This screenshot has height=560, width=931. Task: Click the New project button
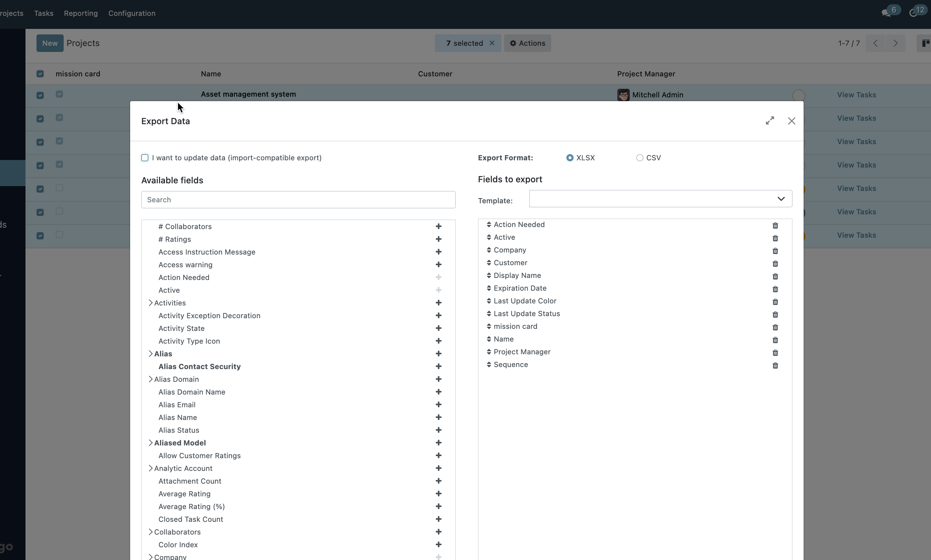pos(50,43)
